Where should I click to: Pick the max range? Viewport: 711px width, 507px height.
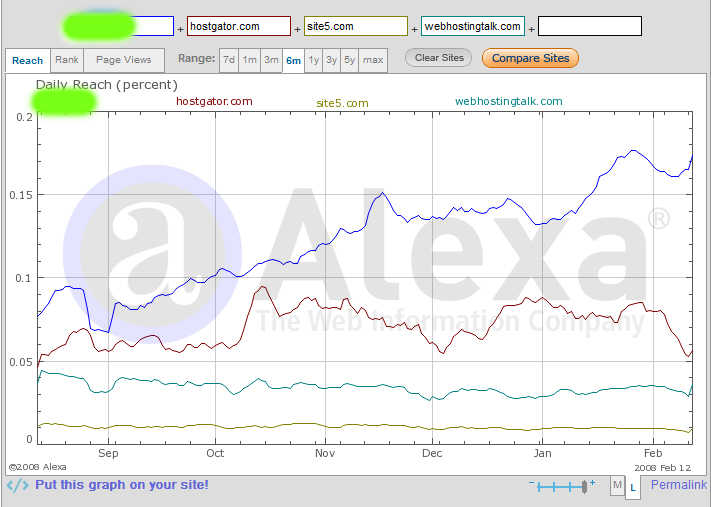tap(373, 60)
